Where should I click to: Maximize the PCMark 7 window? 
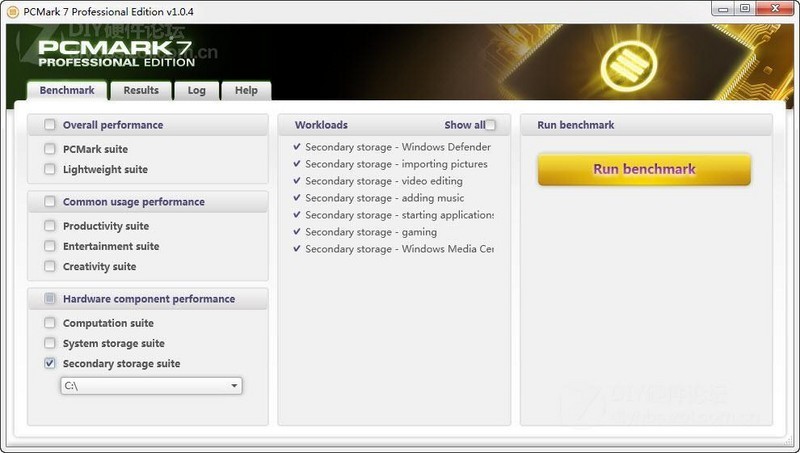(x=745, y=9)
